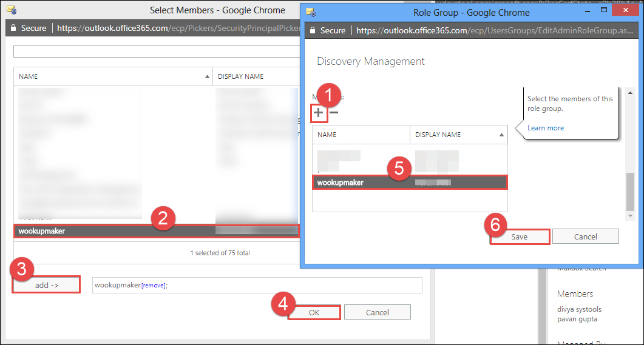Viewport: 644px width, 345px height.
Task: Click the Role Group address bar URL
Action: [495, 30]
